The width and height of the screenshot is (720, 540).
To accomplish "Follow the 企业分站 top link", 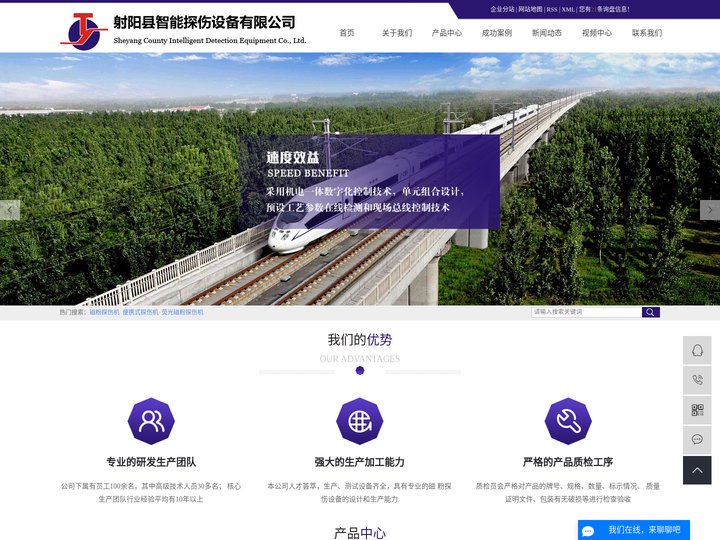I will click(x=502, y=9).
